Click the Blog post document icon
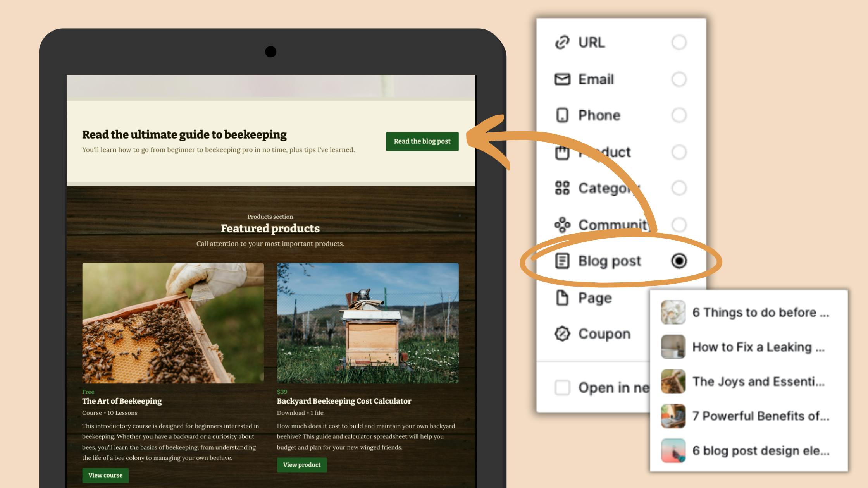 [562, 261]
